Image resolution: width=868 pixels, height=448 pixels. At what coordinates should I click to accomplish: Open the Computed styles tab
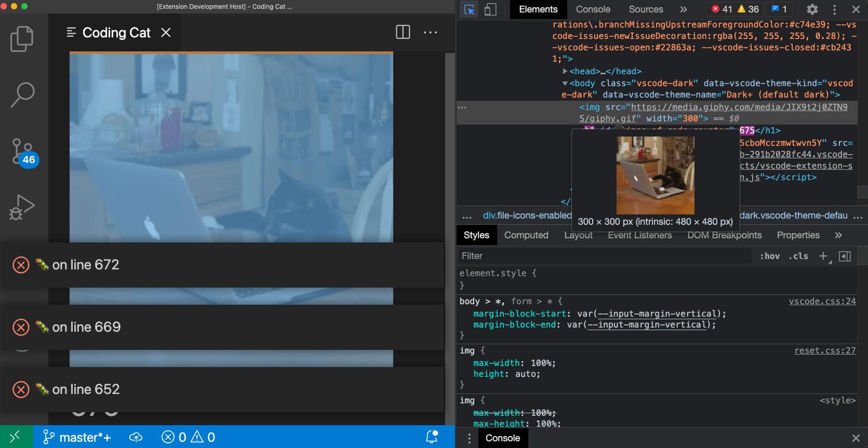click(526, 235)
